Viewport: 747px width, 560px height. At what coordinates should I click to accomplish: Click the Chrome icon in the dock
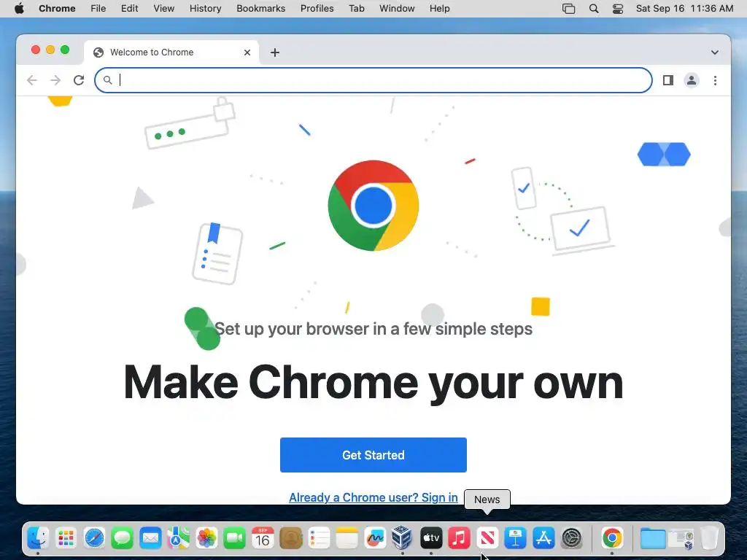(x=612, y=538)
